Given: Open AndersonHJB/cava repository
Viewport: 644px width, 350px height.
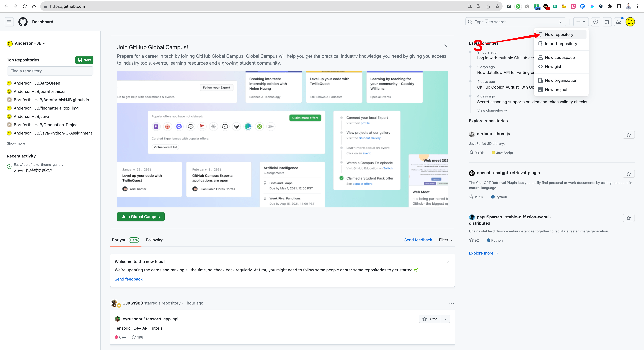Looking at the screenshot, I should (31, 116).
